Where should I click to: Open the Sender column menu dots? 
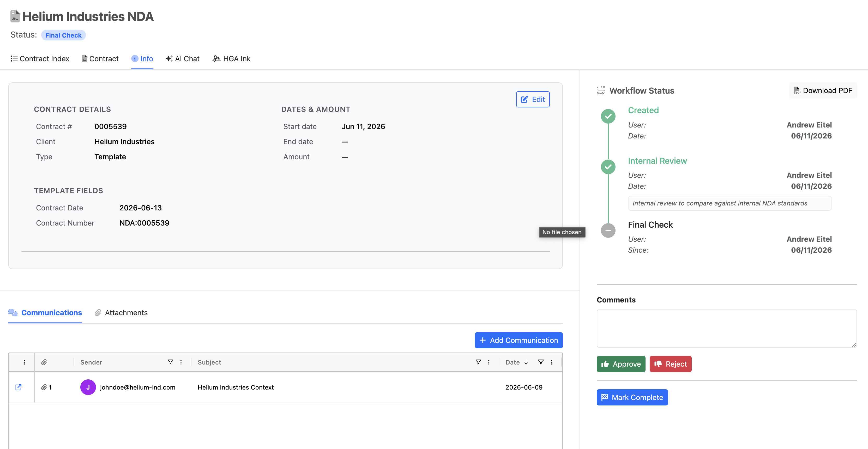(181, 362)
